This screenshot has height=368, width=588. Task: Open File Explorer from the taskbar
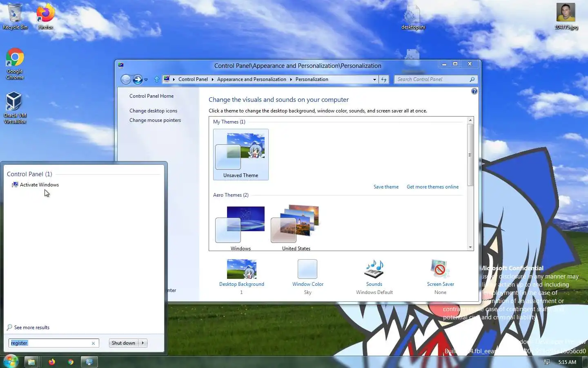[x=31, y=362]
